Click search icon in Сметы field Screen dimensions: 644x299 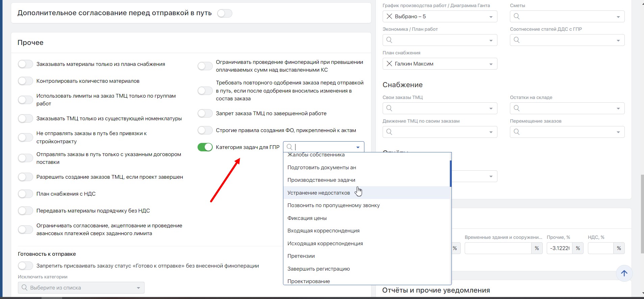click(x=516, y=17)
